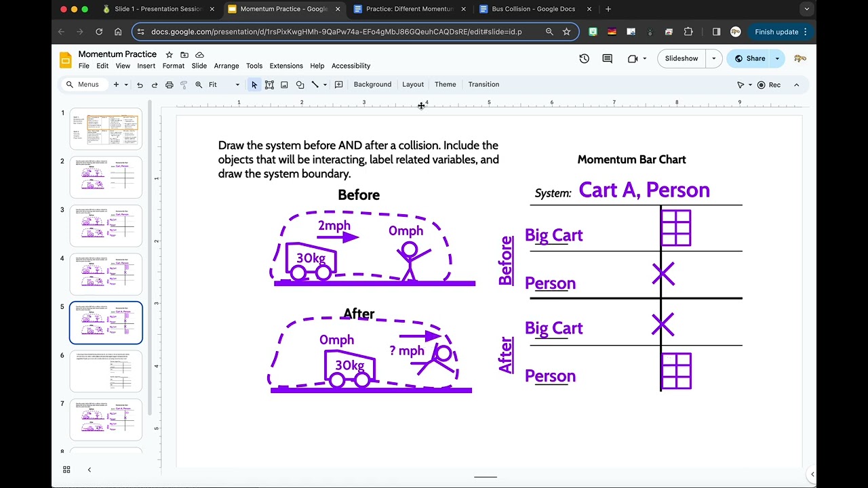The width and height of the screenshot is (868, 488).
Task: Click the Shape tool icon
Action: [300, 85]
